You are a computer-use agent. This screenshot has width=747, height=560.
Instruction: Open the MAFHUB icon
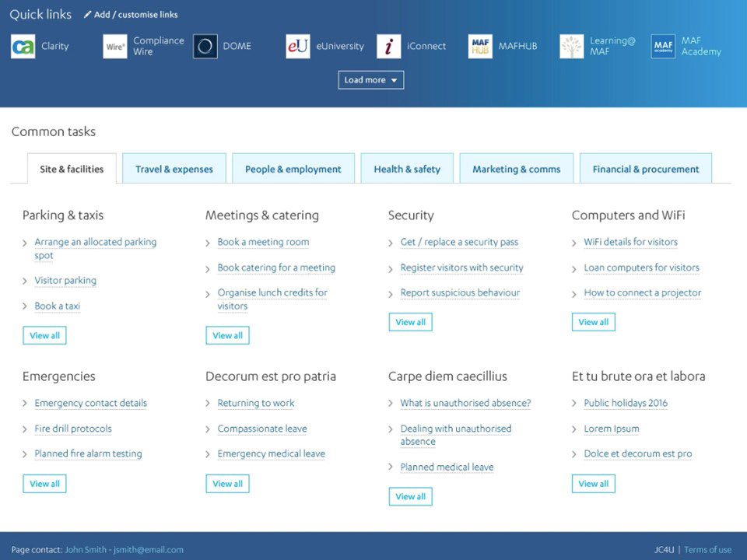click(480, 47)
